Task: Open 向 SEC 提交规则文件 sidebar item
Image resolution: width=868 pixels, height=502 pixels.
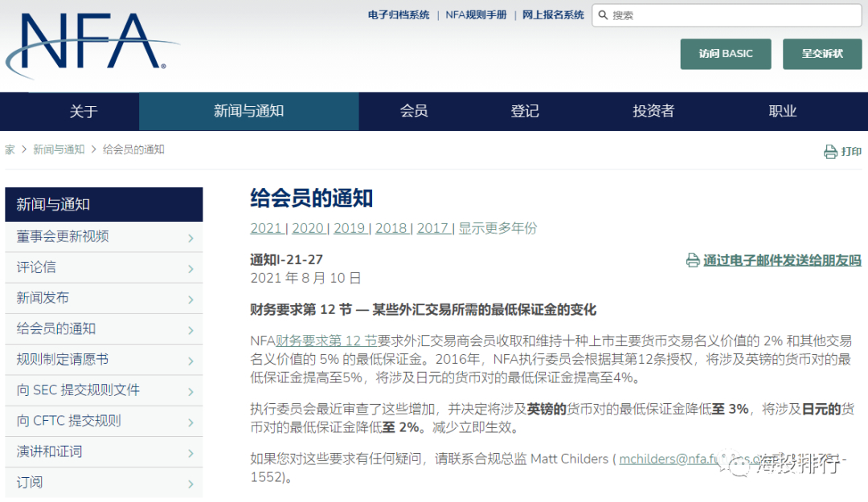Action: (104, 390)
